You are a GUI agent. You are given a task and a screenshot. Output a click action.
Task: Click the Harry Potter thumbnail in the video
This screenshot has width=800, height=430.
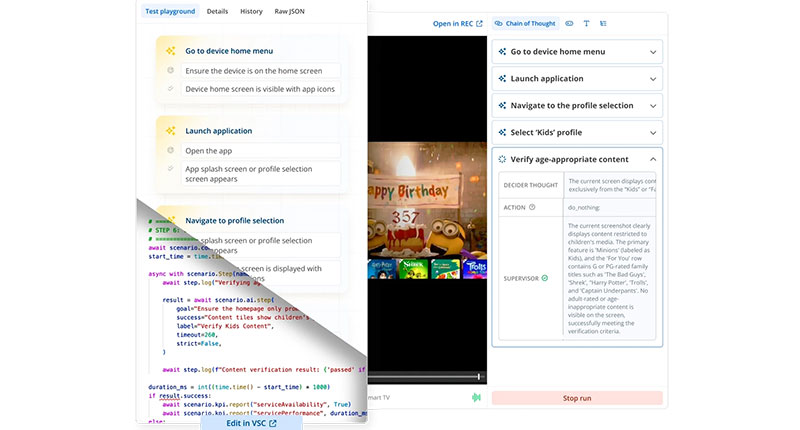(381, 269)
